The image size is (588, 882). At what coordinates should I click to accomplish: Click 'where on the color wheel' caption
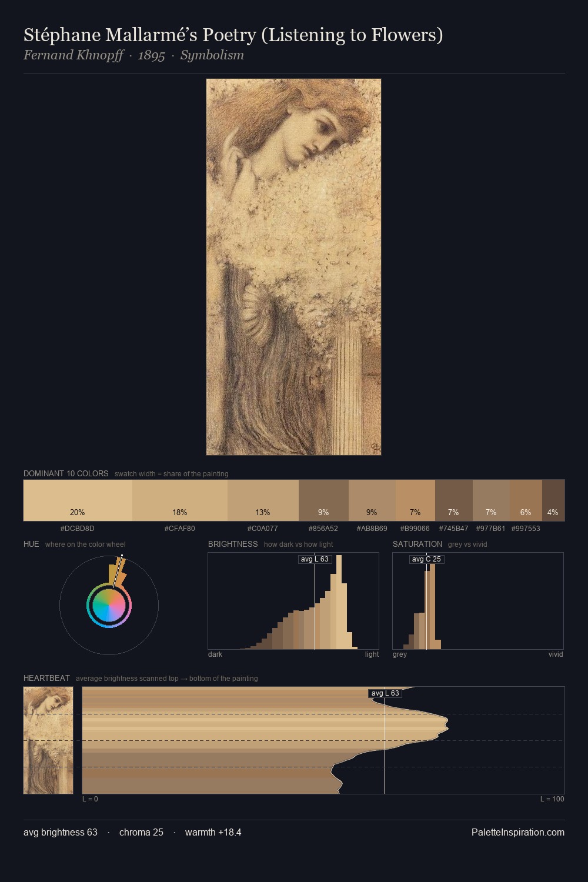[x=85, y=544]
